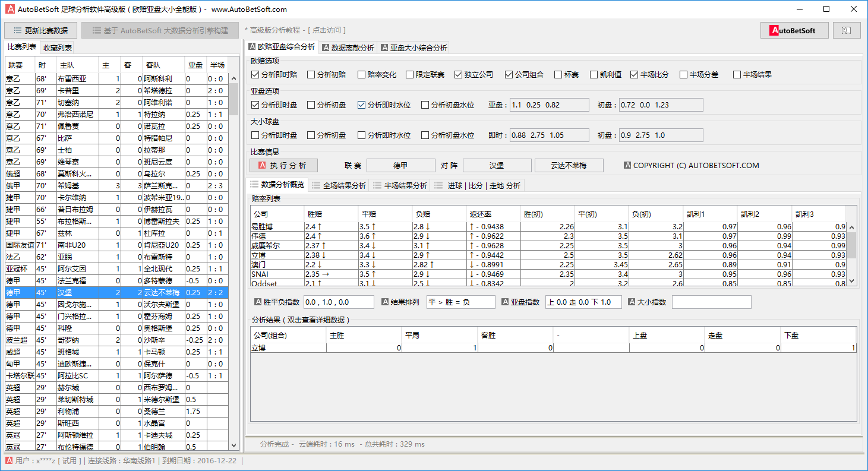Uncheck the 公司组合 checkbox
This screenshot has width=868, height=471.
click(x=509, y=75)
